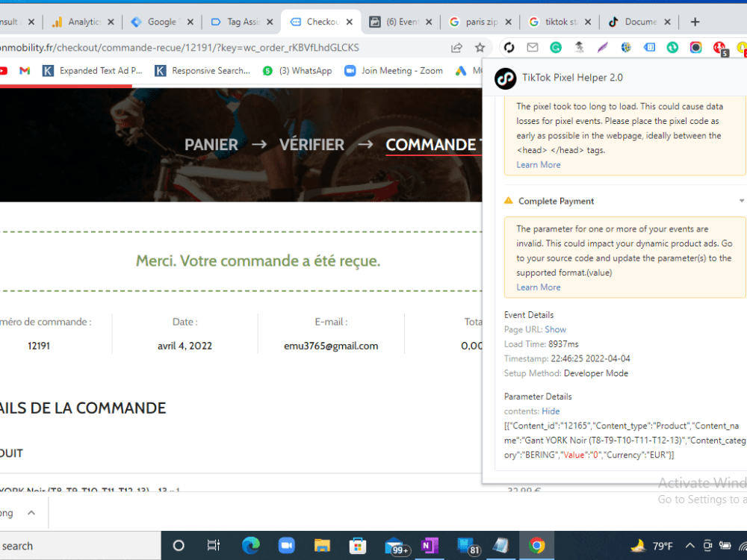This screenshot has height=560, width=747.
Task: Open the weather widget showing 79°F
Action: click(651, 546)
